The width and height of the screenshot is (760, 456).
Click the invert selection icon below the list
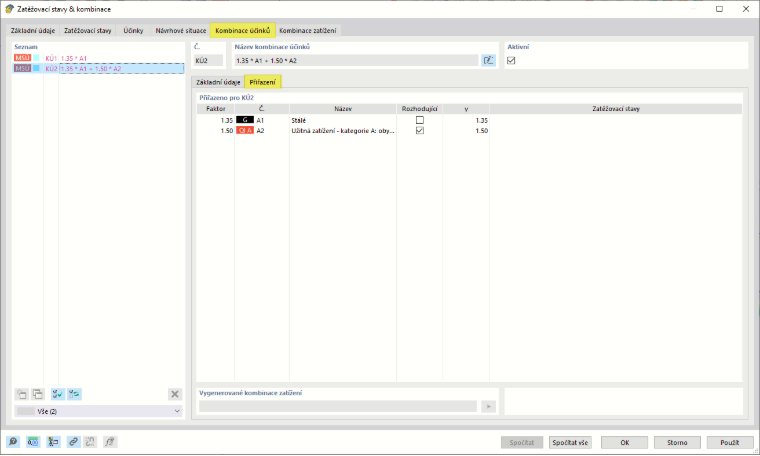74,394
